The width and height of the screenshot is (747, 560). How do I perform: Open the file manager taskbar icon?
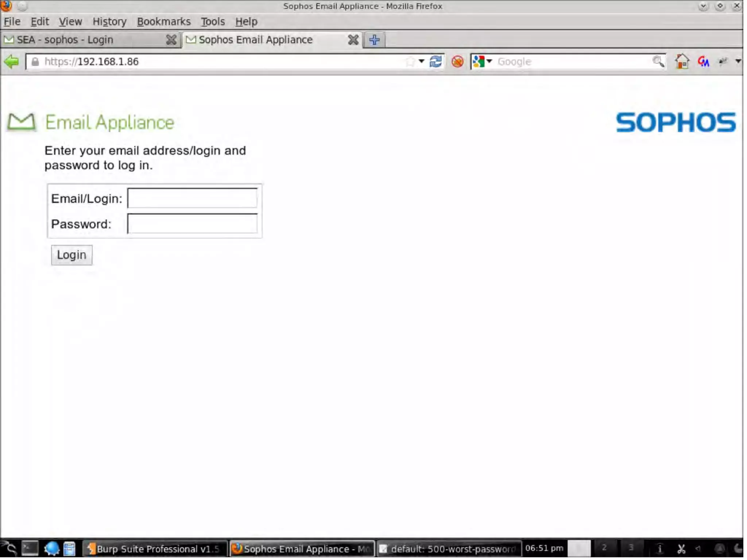pos(69,548)
